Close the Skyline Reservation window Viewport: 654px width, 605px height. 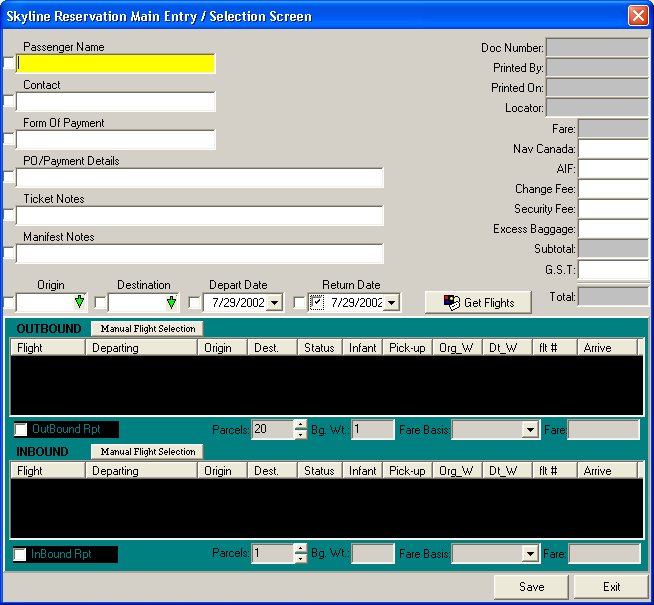[x=638, y=16]
